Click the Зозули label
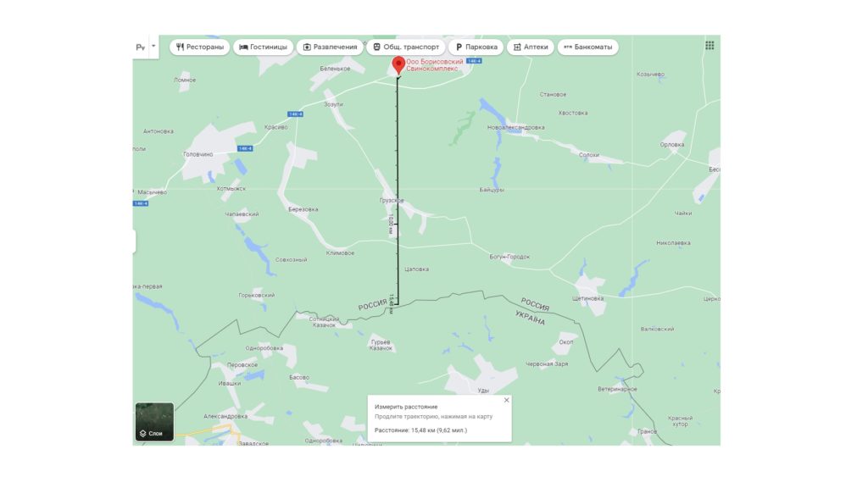This screenshot has height=488, width=868. (333, 104)
